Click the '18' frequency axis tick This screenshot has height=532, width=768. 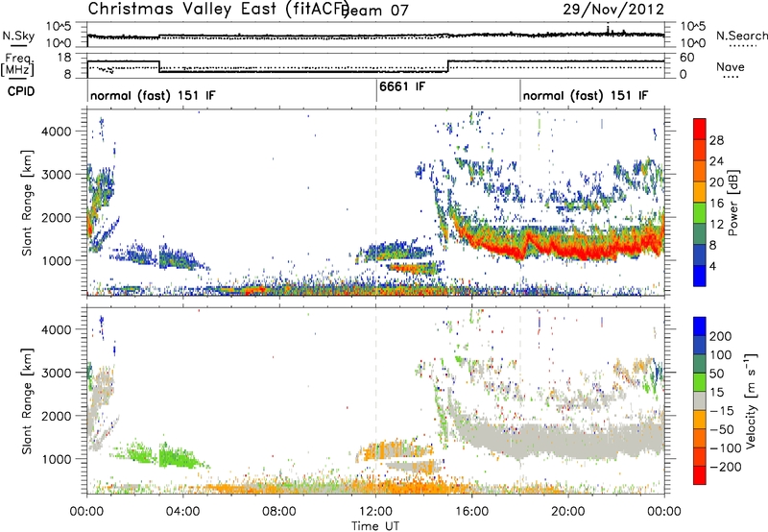(x=63, y=58)
